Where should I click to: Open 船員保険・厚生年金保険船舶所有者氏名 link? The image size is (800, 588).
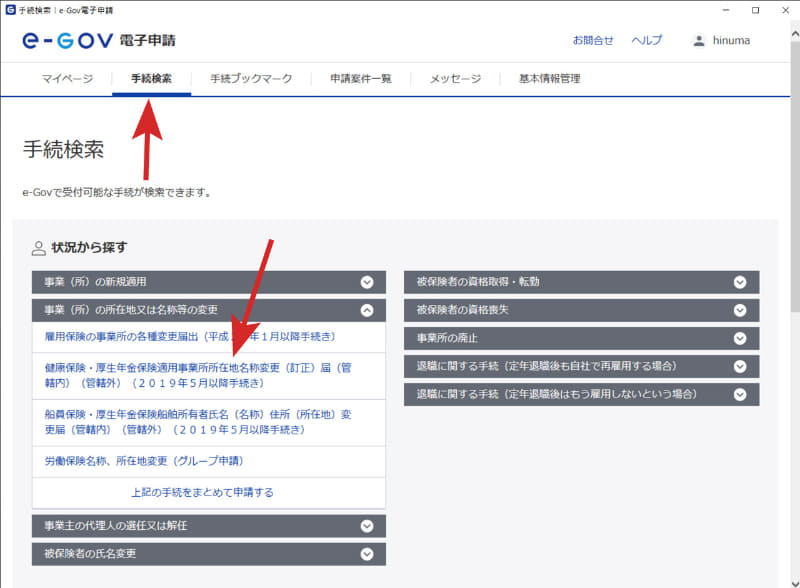coord(198,422)
